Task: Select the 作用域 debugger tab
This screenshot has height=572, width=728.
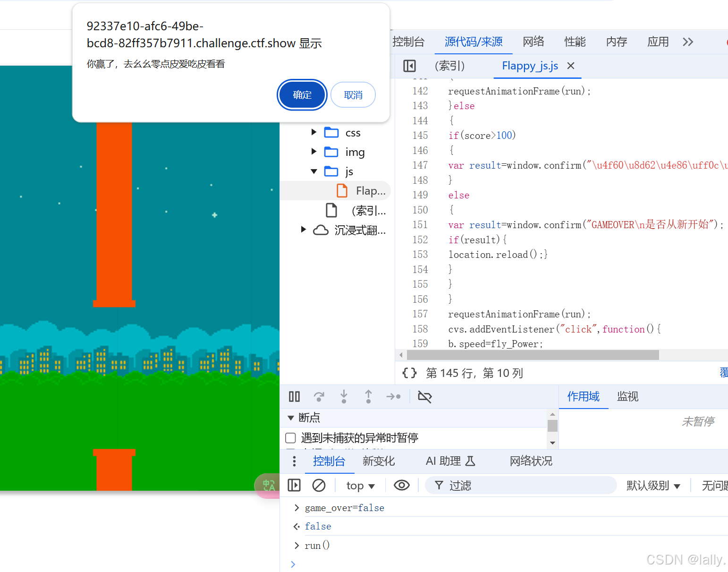Action: click(x=584, y=396)
